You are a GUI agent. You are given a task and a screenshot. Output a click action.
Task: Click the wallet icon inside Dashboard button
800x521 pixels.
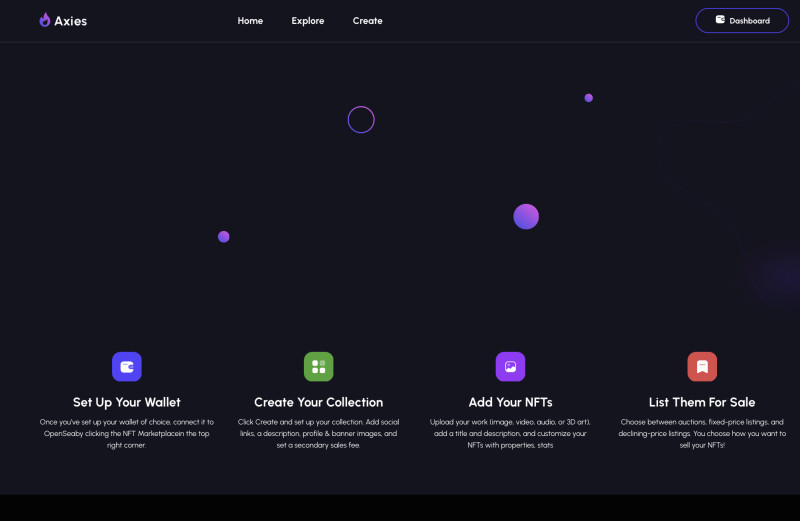click(x=720, y=20)
